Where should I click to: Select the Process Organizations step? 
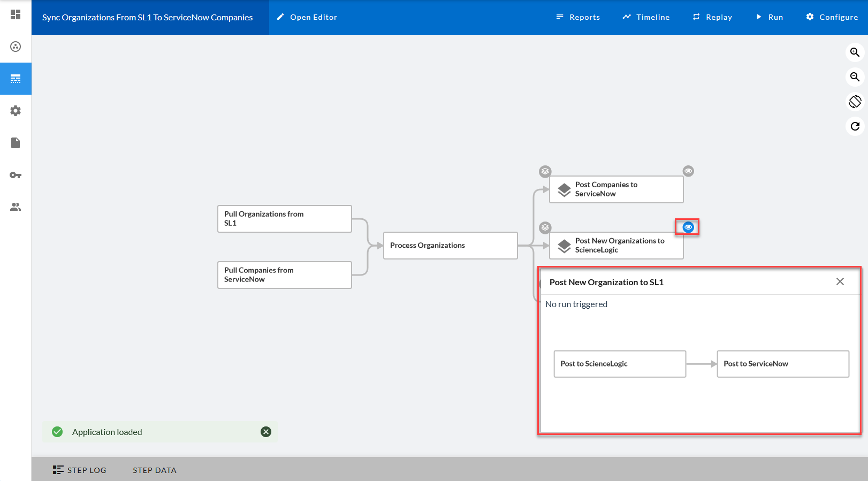point(450,246)
